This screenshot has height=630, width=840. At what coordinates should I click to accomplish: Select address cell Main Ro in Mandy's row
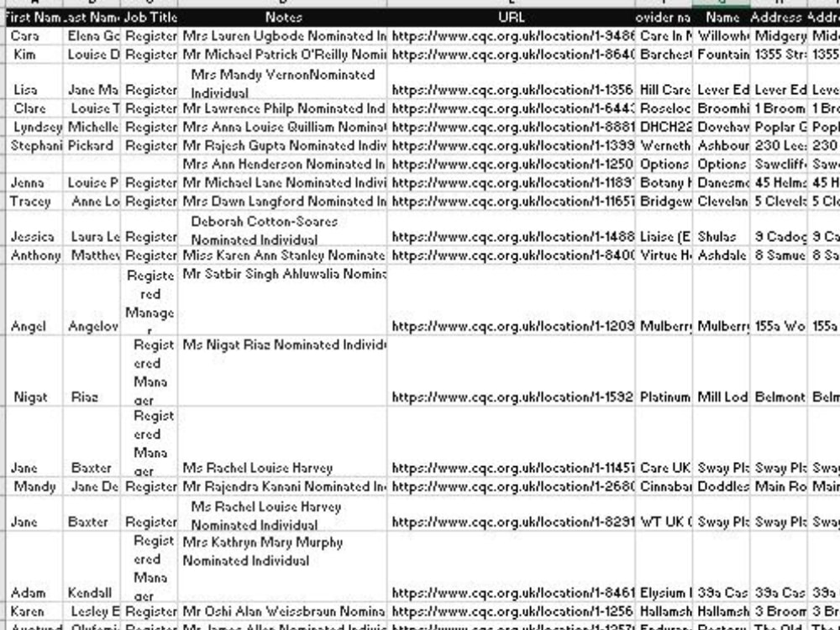779,486
